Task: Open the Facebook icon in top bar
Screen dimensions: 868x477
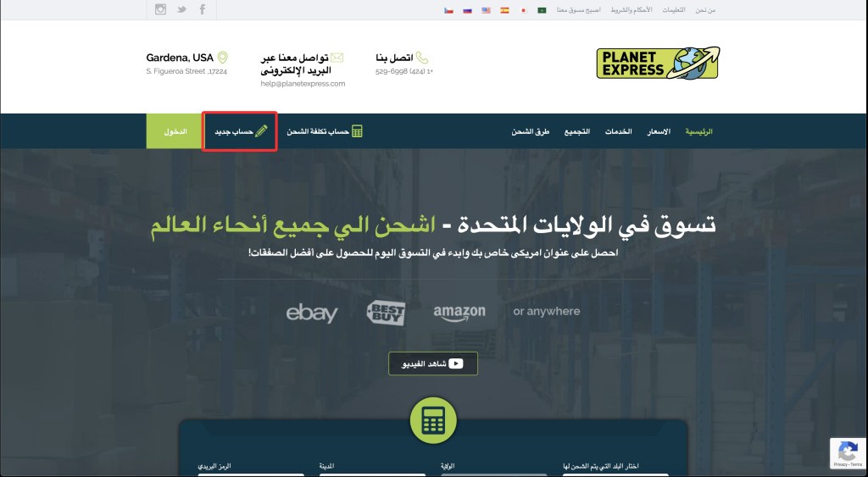Action: (203, 9)
